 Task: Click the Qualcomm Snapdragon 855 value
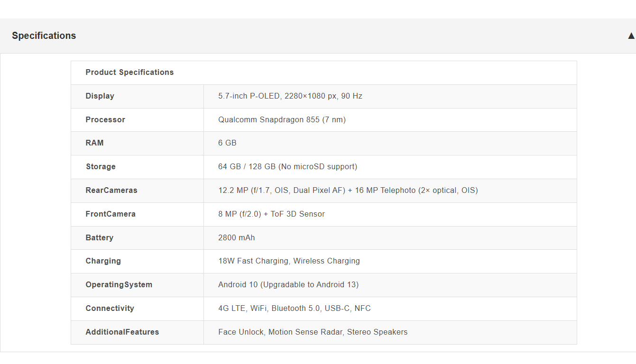click(282, 120)
